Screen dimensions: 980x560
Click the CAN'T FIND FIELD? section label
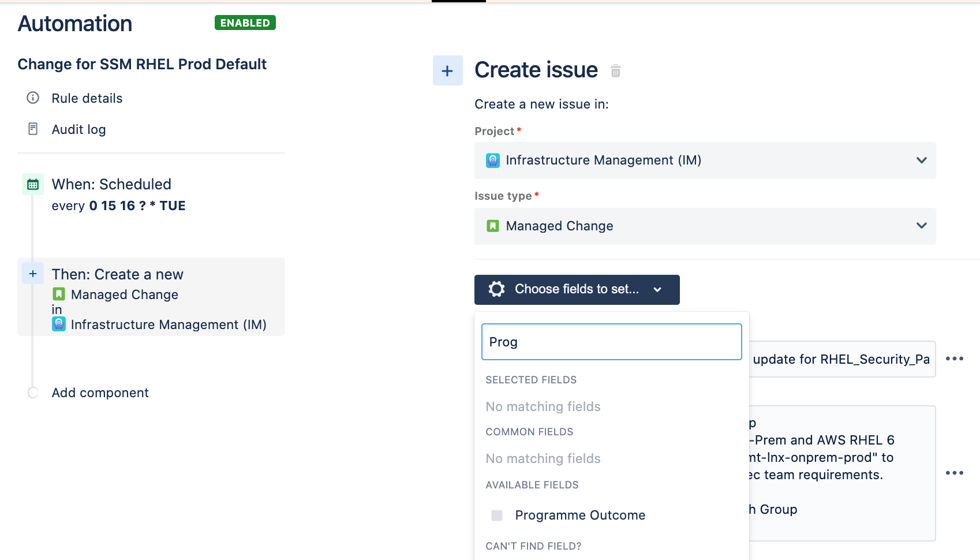(533, 546)
